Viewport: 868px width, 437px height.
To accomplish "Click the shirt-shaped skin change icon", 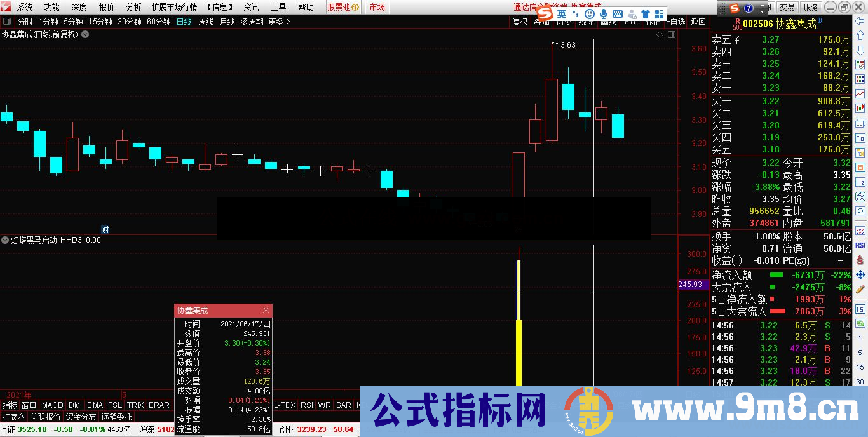I will pos(645,11).
